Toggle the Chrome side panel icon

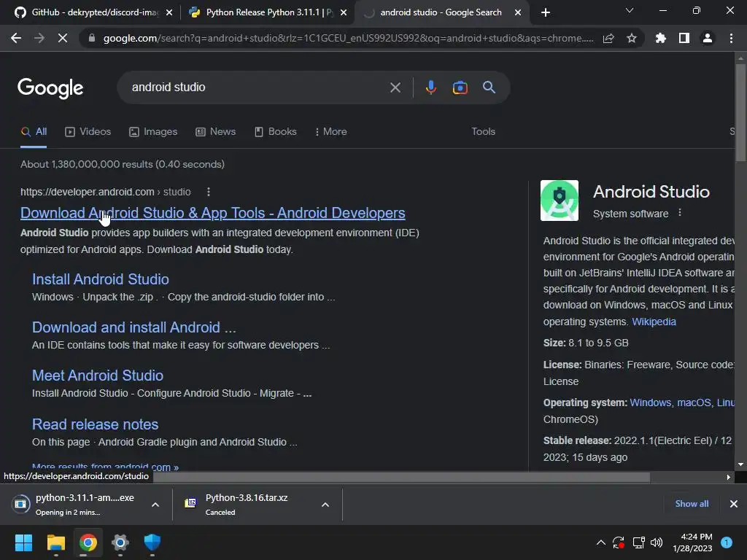click(684, 38)
